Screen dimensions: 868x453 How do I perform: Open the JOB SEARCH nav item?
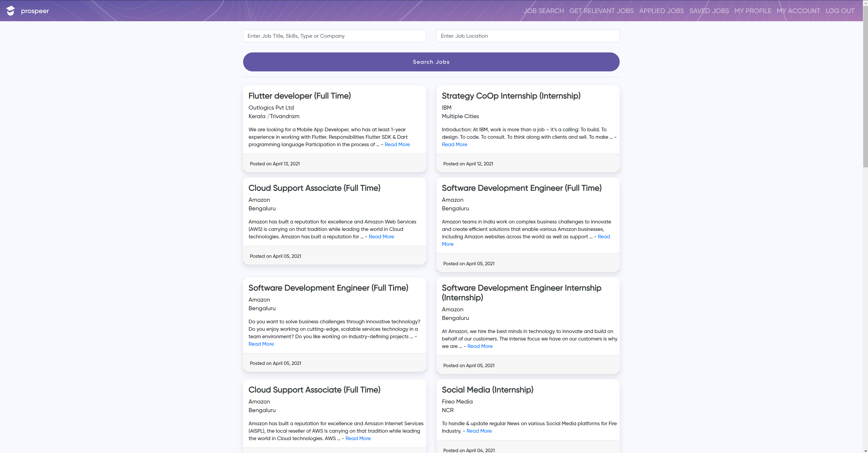[x=543, y=11]
